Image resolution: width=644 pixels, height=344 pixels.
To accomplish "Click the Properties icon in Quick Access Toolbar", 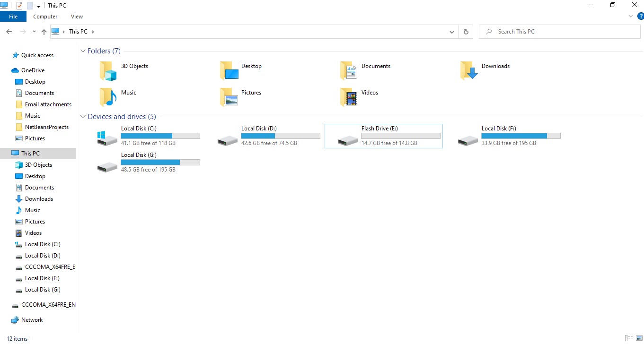I will [x=19, y=5].
